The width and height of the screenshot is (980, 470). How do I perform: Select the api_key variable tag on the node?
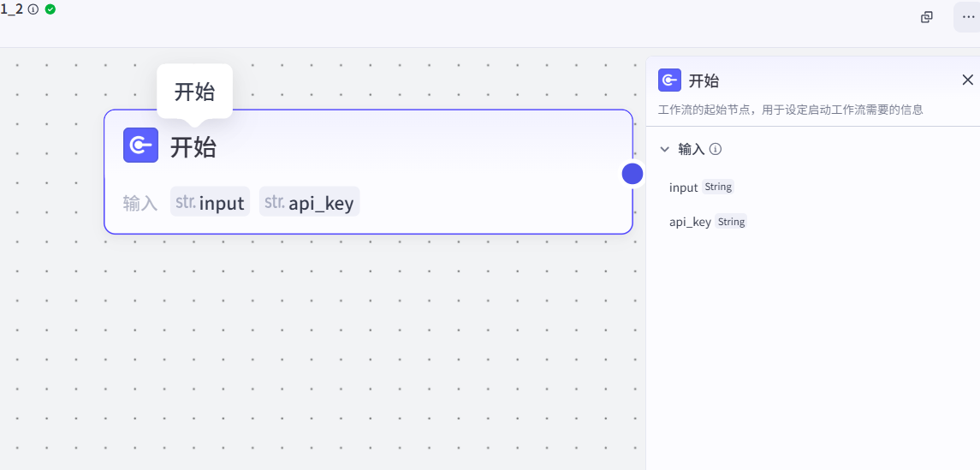coord(310,203)
